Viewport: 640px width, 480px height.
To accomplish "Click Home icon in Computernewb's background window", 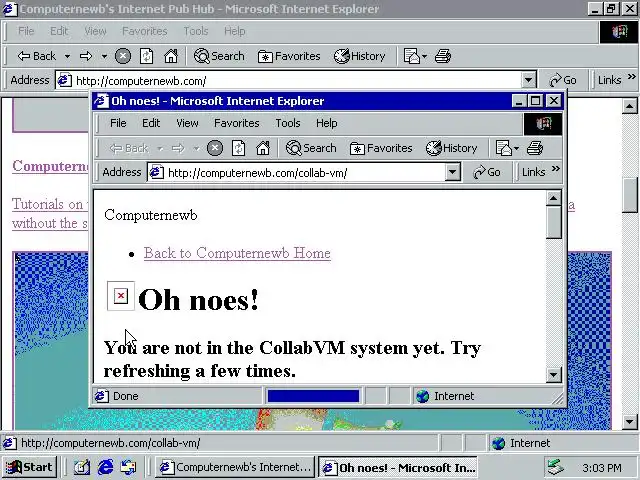I will (x=171, y=56).
